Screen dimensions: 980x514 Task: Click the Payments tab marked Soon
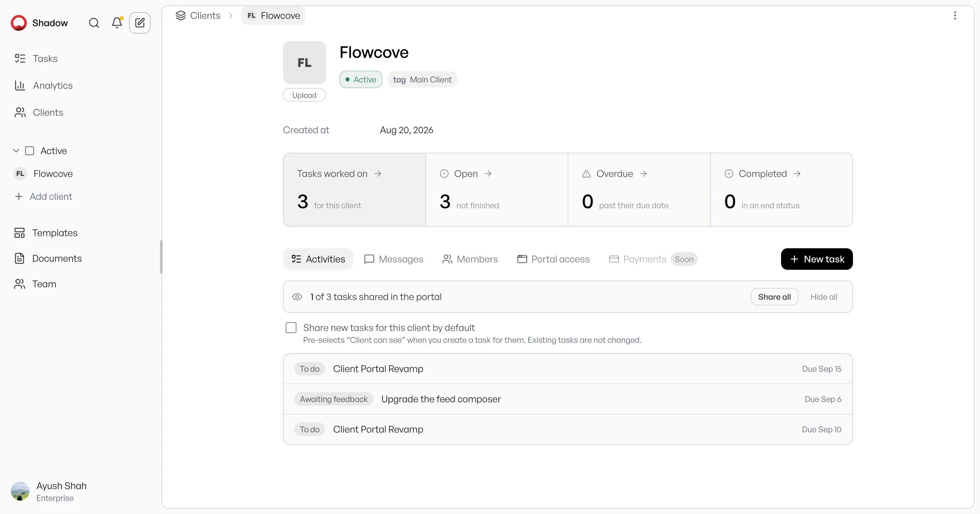coord(653,259)
